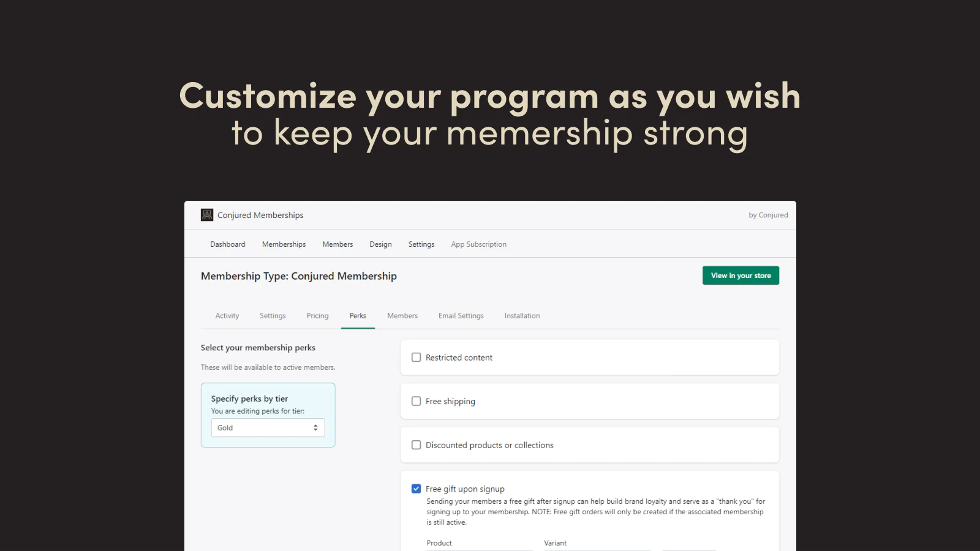980x551 pixels.
Task: Select Settings in the top navigation
Action: 421,244
